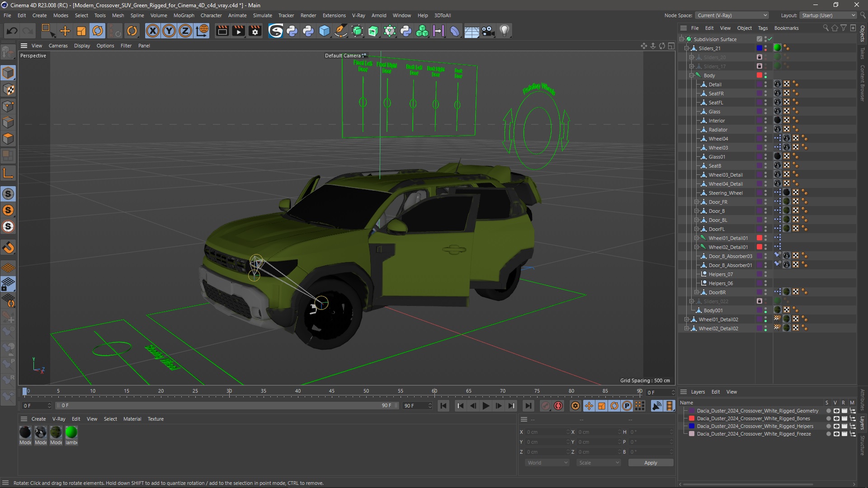868x488 pixels.
Task: Add a Cube primitive object
Action: (x=325, y=31)
